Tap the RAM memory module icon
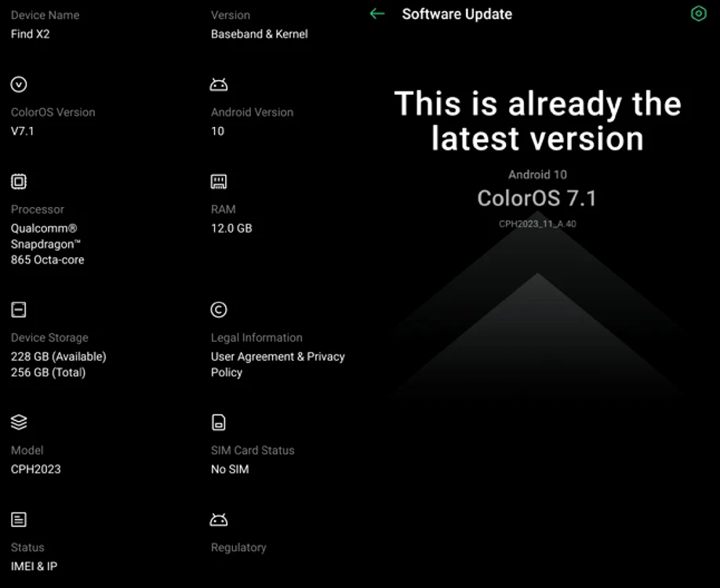Viewport: 720px width, 588px height. click(219, 181)
